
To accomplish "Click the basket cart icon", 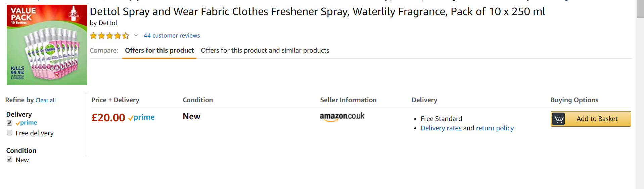I will 558,119.
